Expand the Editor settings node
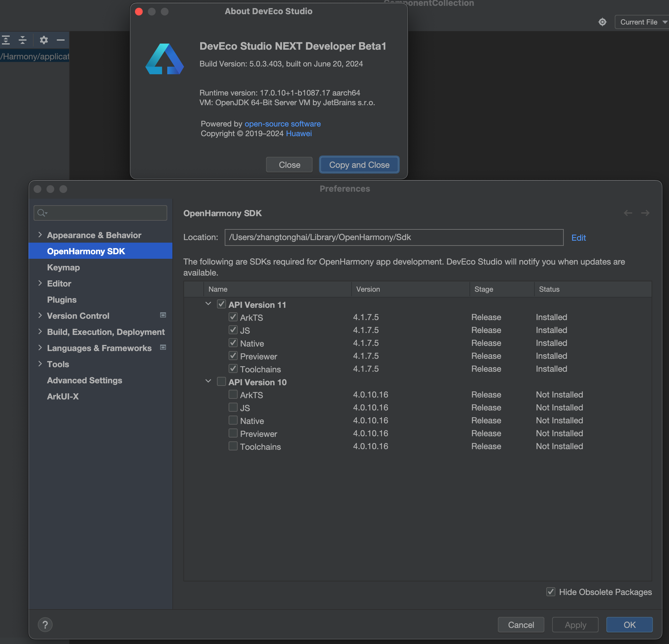This screenshot has height=644, width=669. tap(40, 283)
